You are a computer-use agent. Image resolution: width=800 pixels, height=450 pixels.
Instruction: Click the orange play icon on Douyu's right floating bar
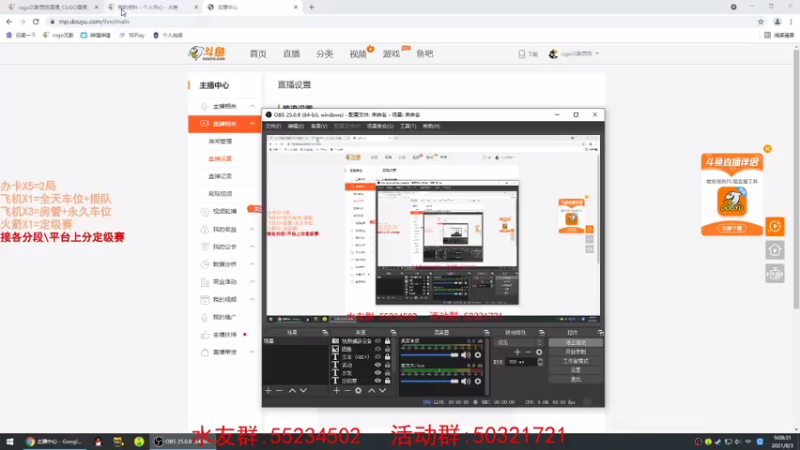click(774, 227)
